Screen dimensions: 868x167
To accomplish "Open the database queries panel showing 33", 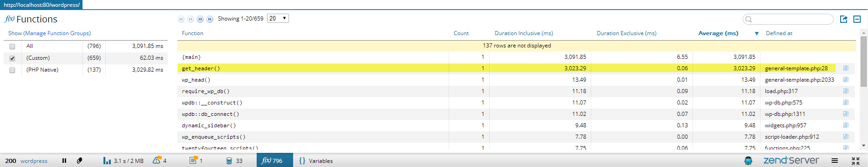I will [x=234, y=161].
